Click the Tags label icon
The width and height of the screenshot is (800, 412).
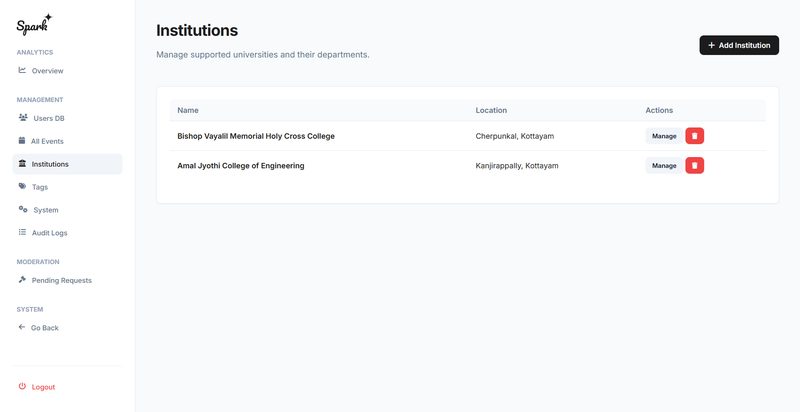22,187
